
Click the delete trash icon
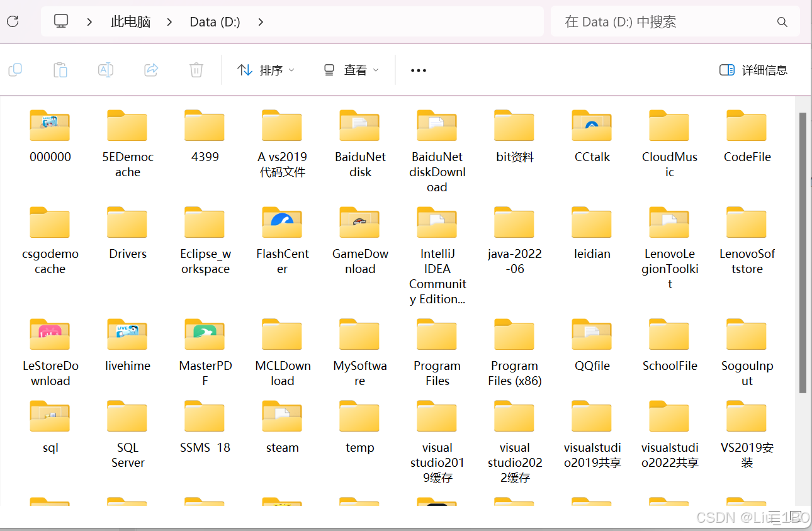(196, 70)
